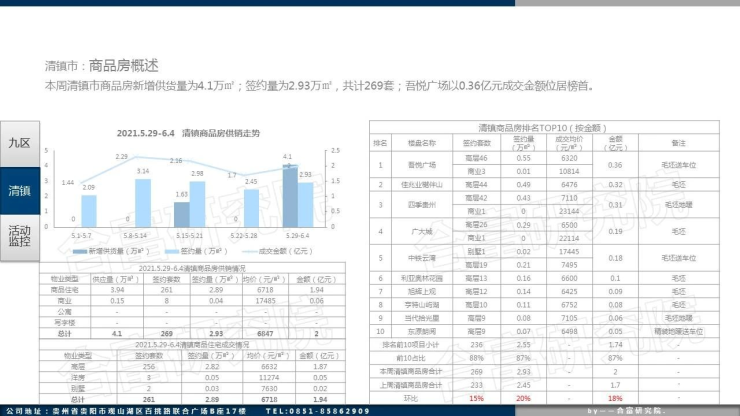Click the 新增供货量 legend color marker
This screenshot has height=416, width=740.
click(x=79, y=251)
